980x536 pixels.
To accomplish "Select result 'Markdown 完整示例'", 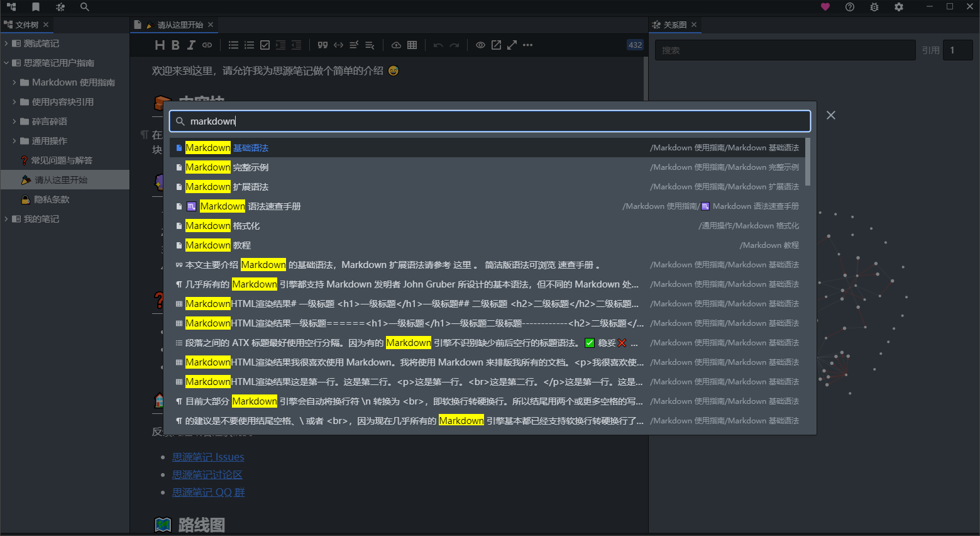I will pos(487,167).
